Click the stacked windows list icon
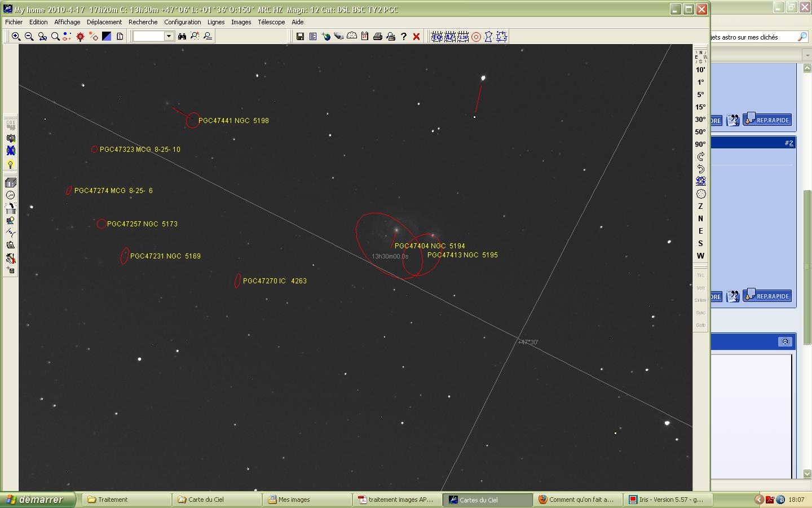The height and width of the screenshot is (508, 812). (x=11, y=183)
